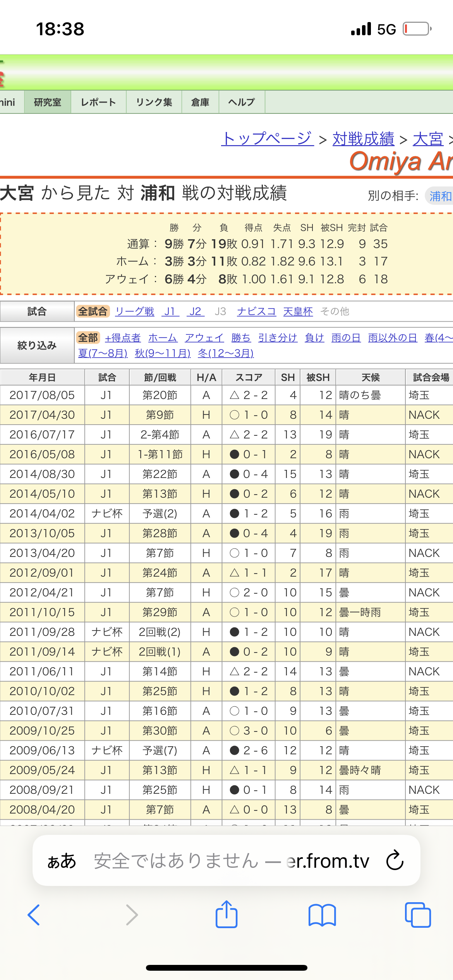This screenshot has width=453, height=980.
Task: Filter matches by ナビスコ
Action: [256, 311]
